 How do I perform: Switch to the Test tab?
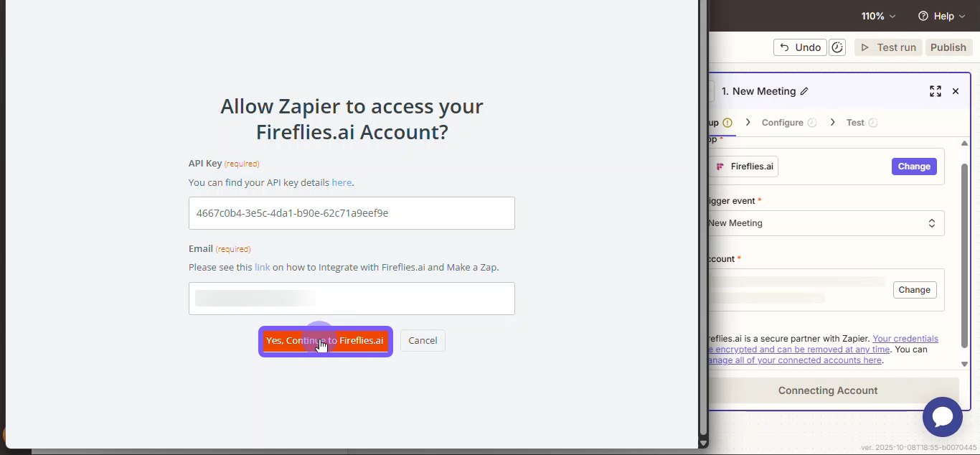tap(855, 123)
